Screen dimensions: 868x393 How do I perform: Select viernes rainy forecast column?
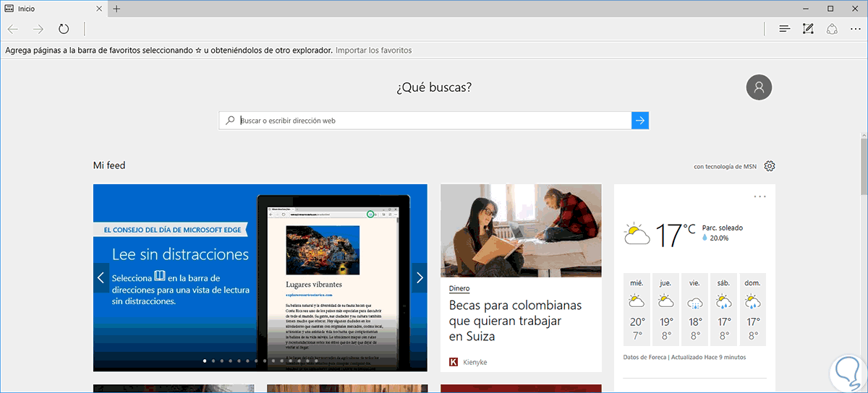[694, 308]
